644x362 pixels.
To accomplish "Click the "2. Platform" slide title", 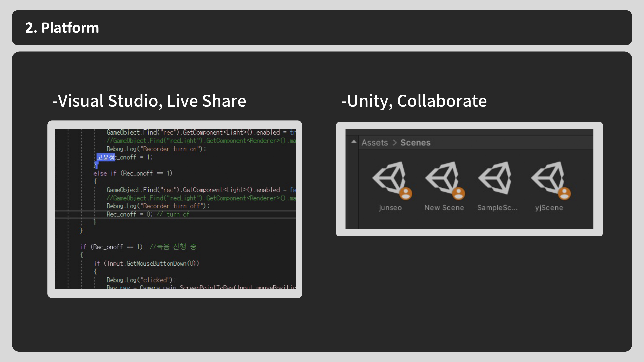I will [x=62, y=28].
